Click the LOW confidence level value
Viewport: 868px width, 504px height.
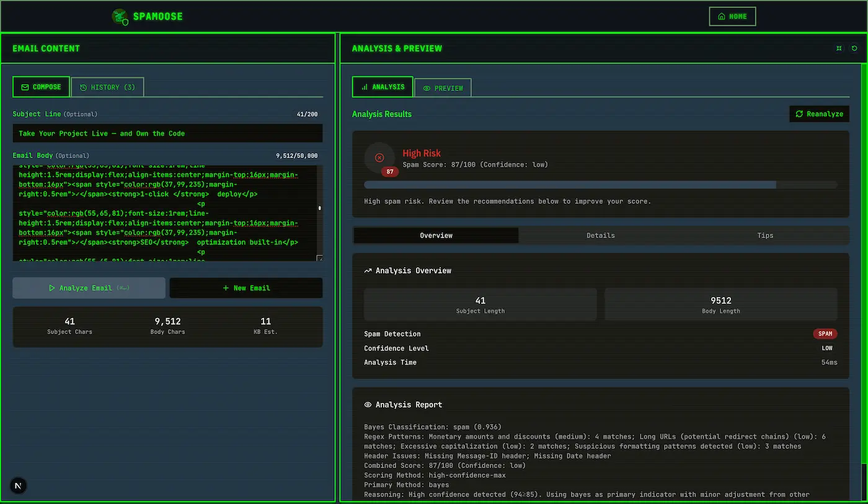point(827,348)
